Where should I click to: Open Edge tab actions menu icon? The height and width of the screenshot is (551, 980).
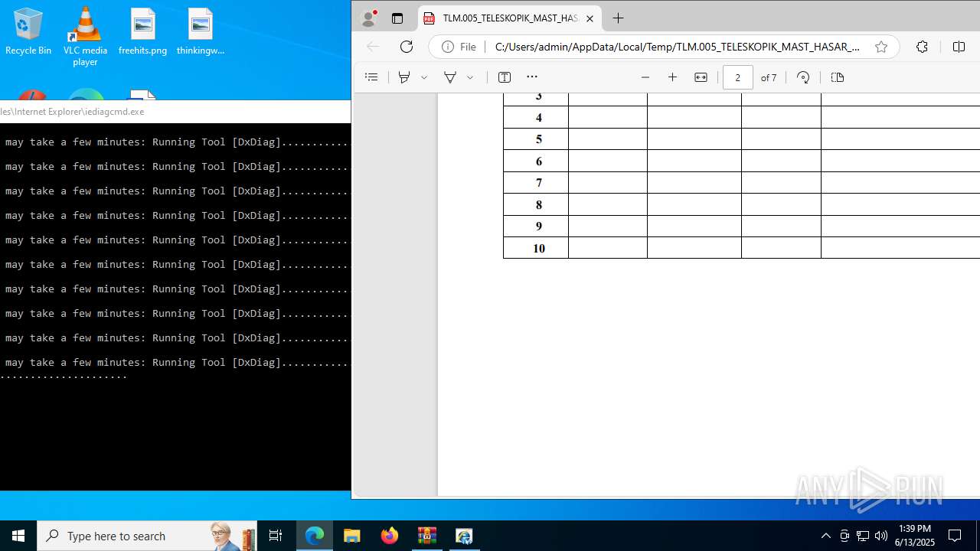(x=397, y=18)
